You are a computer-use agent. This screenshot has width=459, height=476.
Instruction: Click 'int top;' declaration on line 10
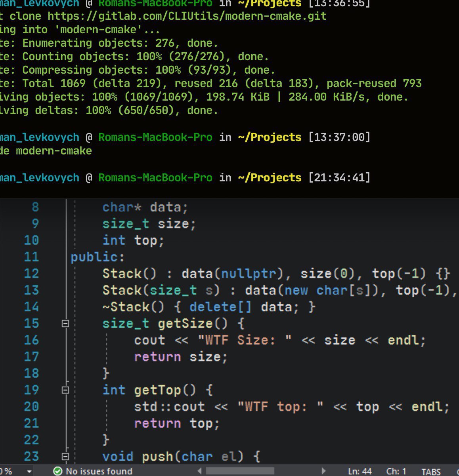click(x=133, y=240)
